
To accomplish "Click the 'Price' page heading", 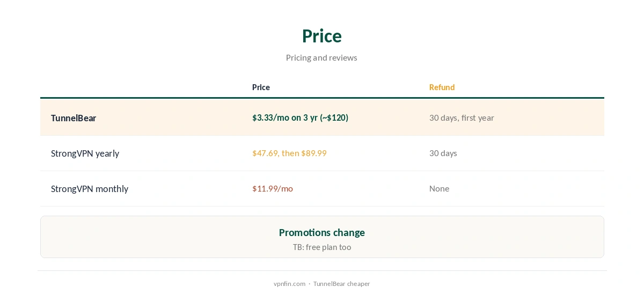I will tap(321, 36).
